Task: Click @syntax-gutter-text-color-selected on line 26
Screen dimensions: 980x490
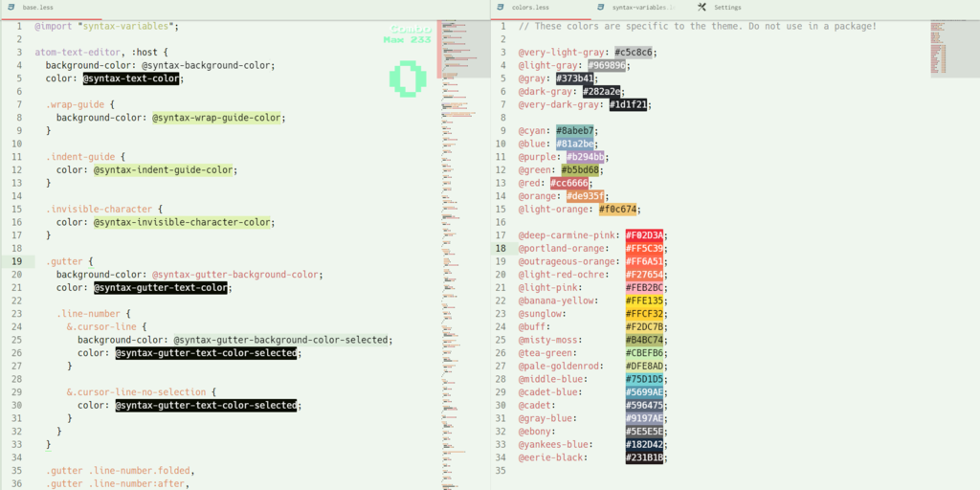Action: pos(206,353)
